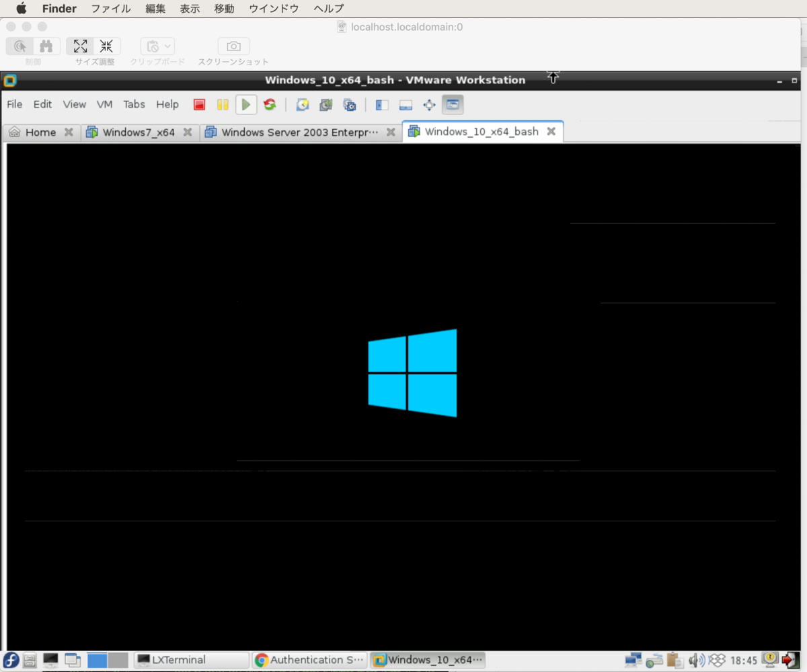Image resolution: width=807 pixels, height=672 pixels.
Task: Click the Windows logo in guest display
Action: click(x=412, y=373)
